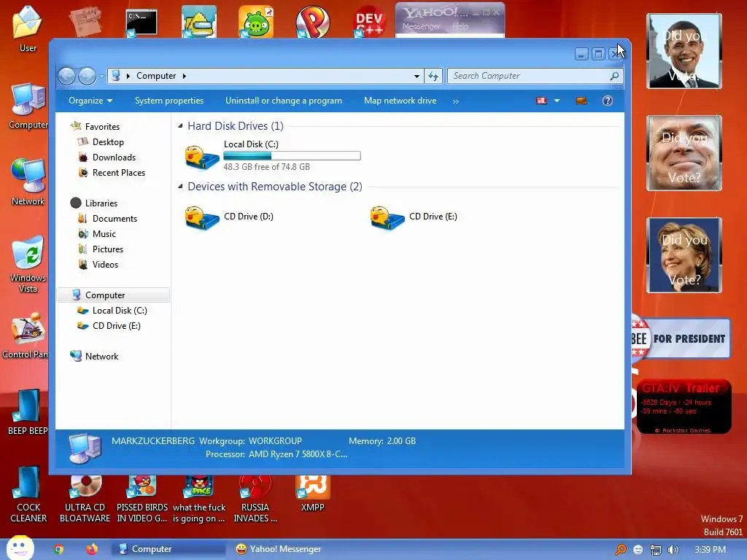Click the network tray icon
747x560 pixels.
[x=656, y=550]
